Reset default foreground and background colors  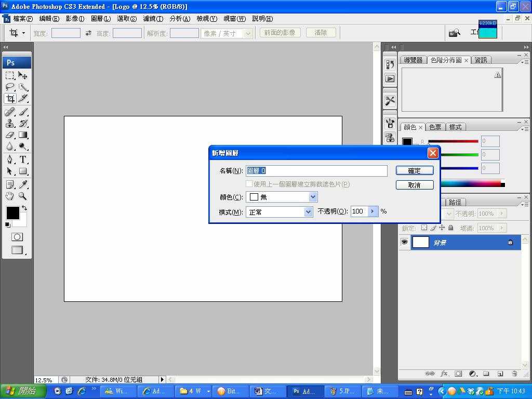click(x=7, y=224)
